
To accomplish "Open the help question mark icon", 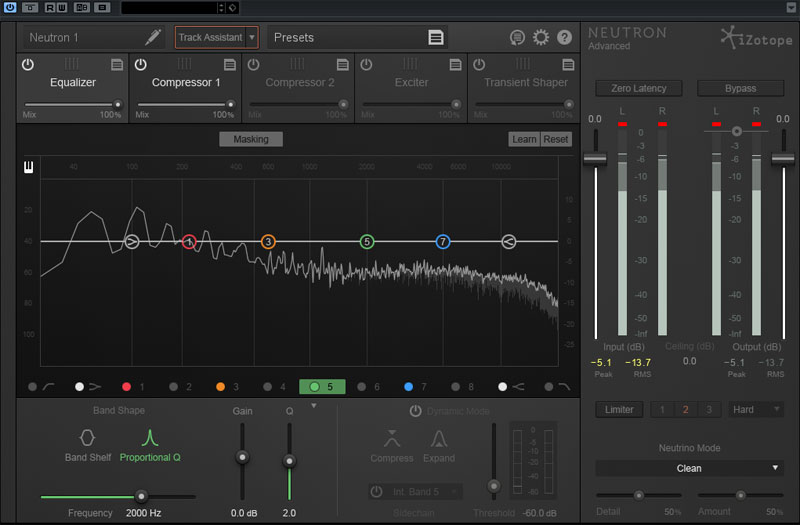I will 564,37.
